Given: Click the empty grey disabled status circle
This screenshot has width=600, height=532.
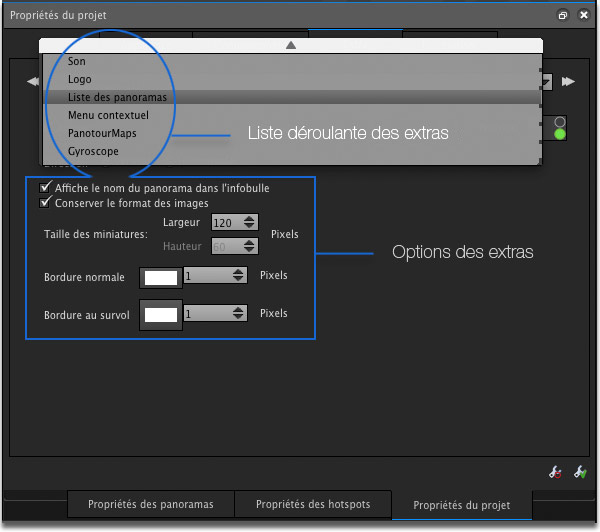Looking at the screenshot, I should 560,122.
